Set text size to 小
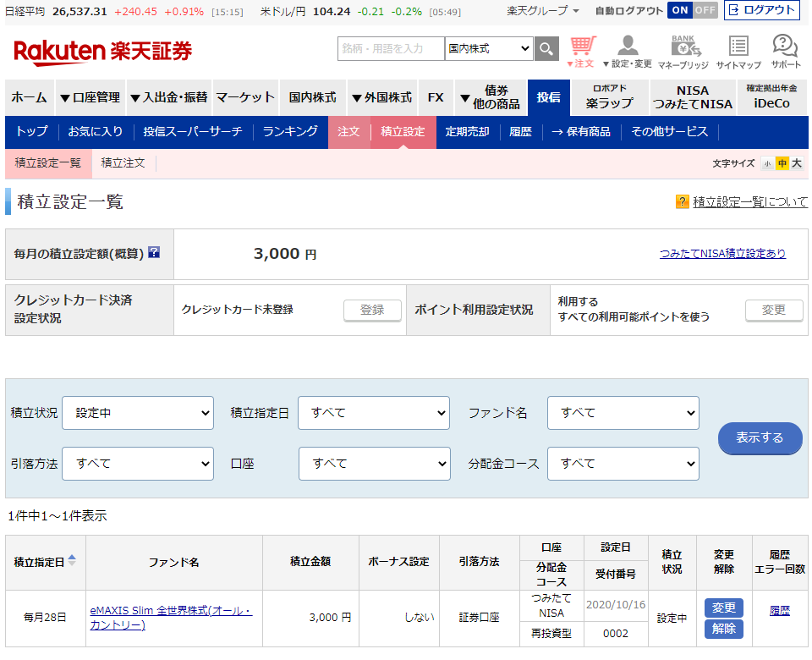Image resolution: width=812 pixels, height=660 pixels. click(767, 163)
